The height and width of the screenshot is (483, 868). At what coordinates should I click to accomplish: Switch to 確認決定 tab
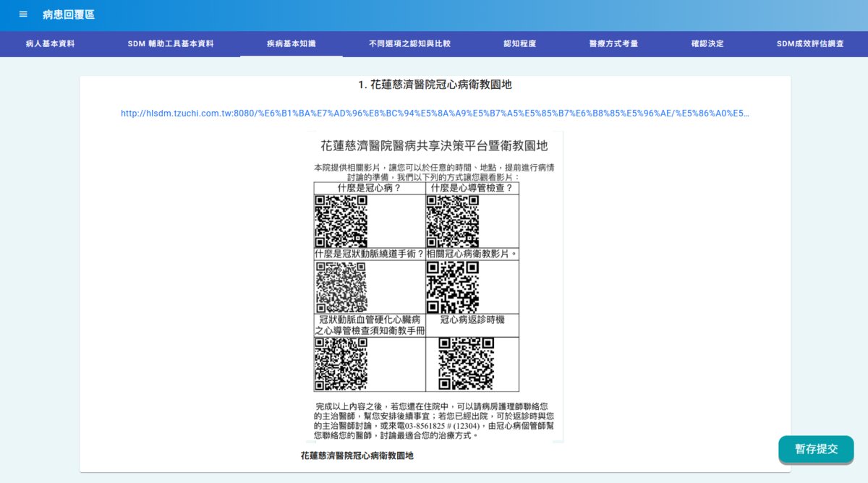coord(707,44)
